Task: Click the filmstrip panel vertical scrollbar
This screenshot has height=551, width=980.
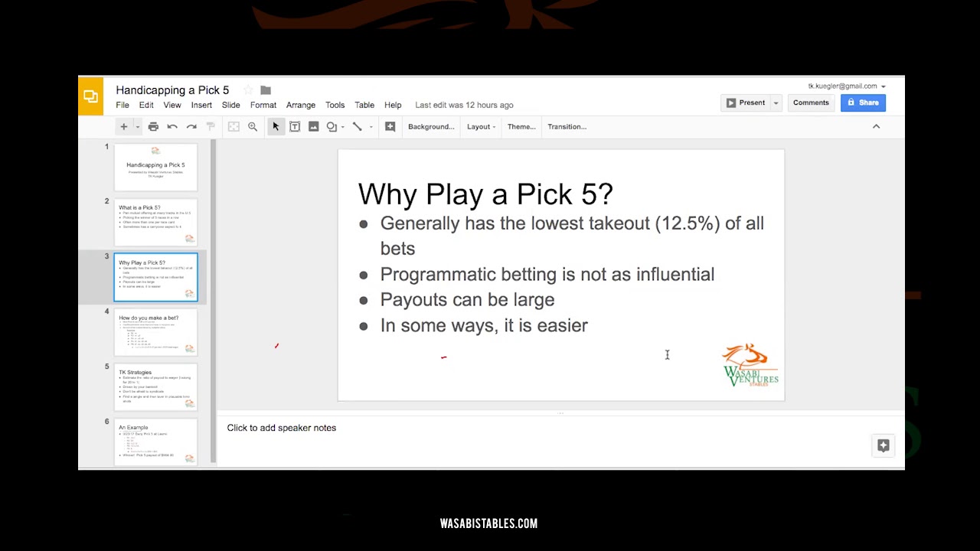Action: tap(214, 302)
